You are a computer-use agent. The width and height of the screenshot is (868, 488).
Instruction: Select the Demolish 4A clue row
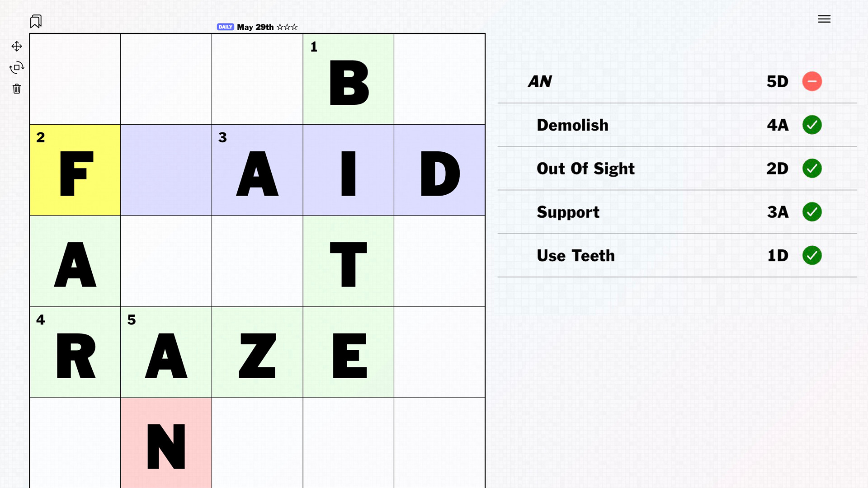[x=656, y=125]
